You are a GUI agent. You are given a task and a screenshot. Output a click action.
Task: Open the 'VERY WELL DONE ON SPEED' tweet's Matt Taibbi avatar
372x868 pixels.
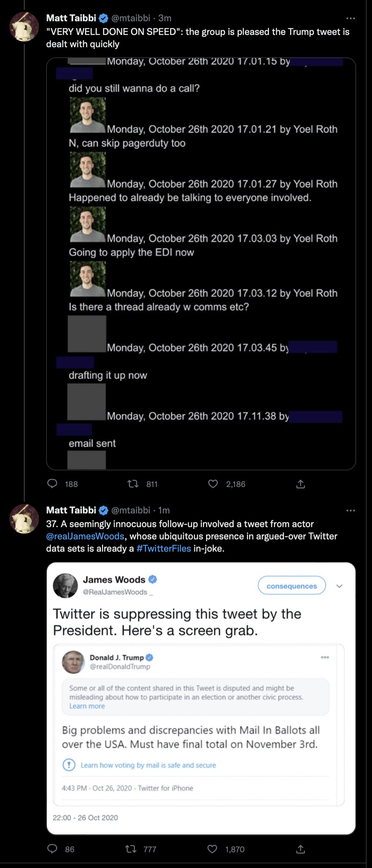[24, 27]
